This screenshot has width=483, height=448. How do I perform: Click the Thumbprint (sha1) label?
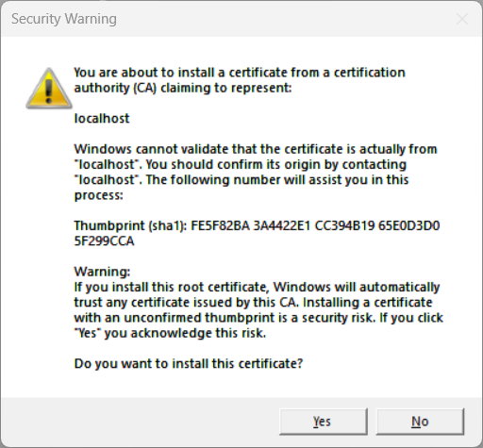[130, 225]
